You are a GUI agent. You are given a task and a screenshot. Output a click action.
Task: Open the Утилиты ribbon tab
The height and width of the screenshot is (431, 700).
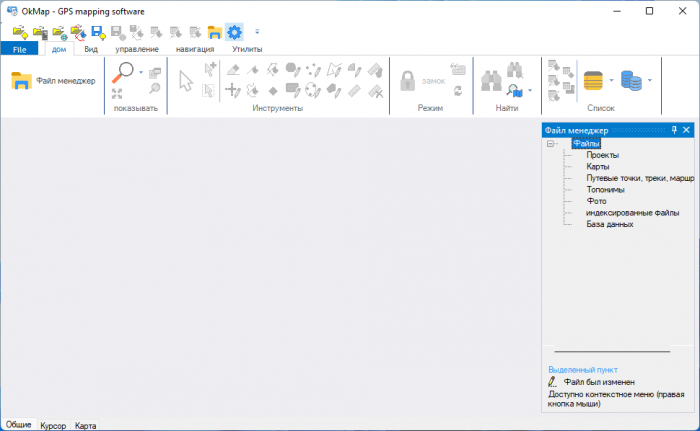pos(247,48)
